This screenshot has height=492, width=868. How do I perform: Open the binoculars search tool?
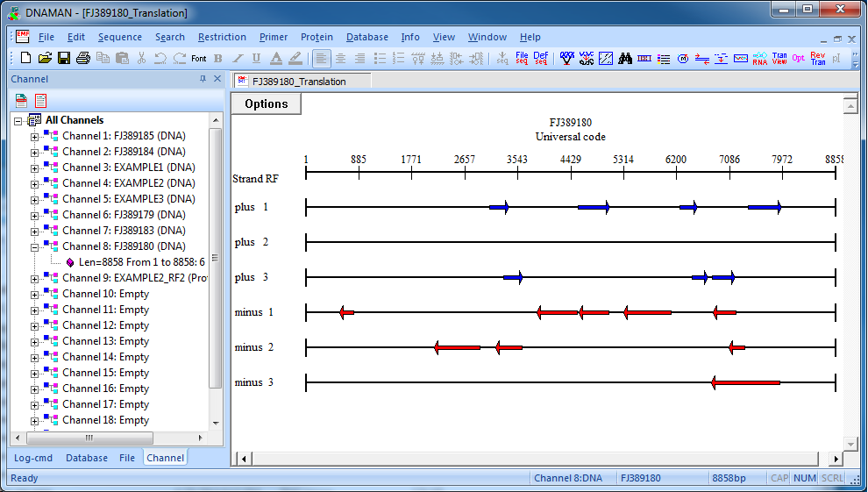(625, 58)
